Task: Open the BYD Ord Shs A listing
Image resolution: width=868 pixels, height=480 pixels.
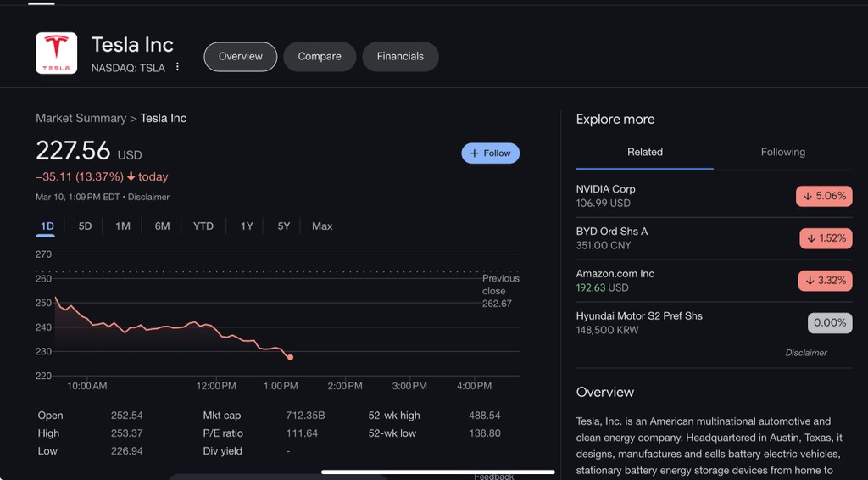Action: coord(714,238)
